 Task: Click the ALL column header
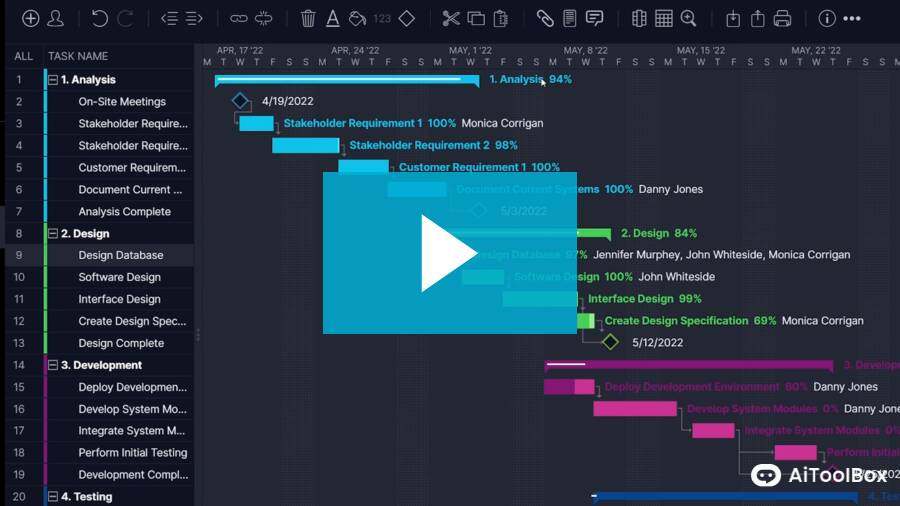23,57
